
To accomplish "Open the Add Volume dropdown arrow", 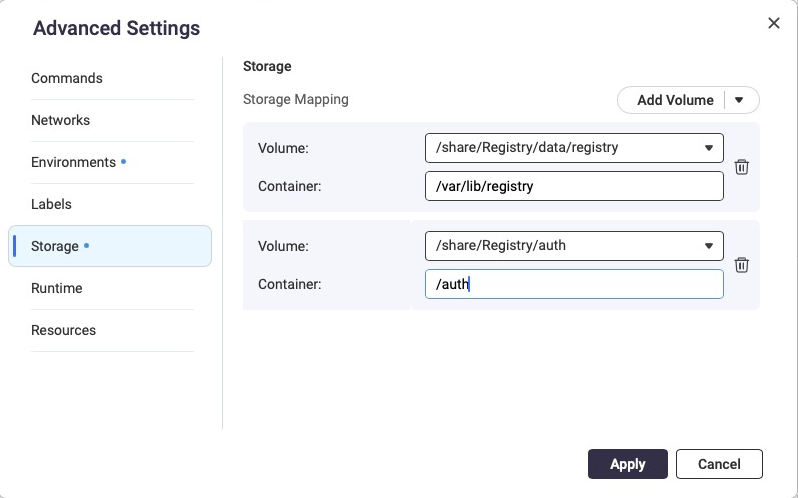I will tap(740, 100).
